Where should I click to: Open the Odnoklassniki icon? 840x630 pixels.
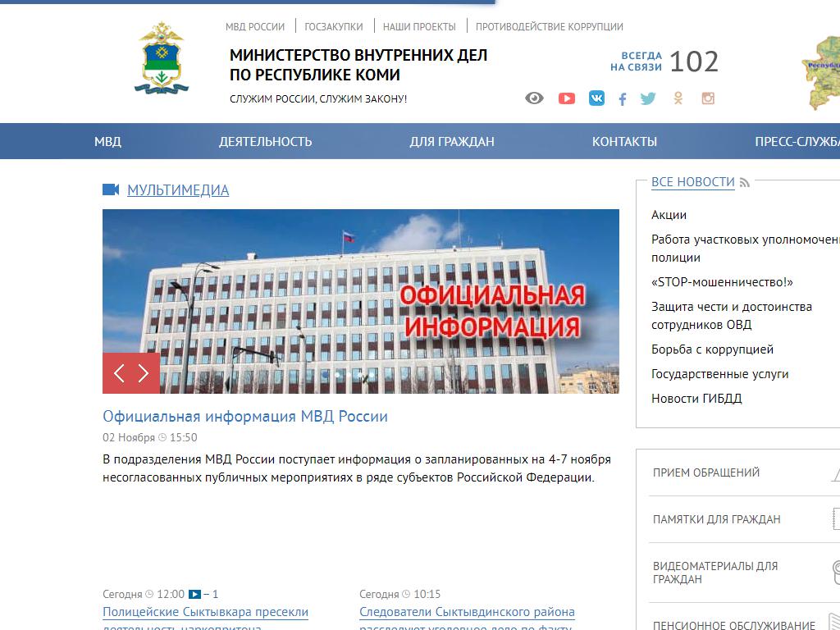pos(678,98)
